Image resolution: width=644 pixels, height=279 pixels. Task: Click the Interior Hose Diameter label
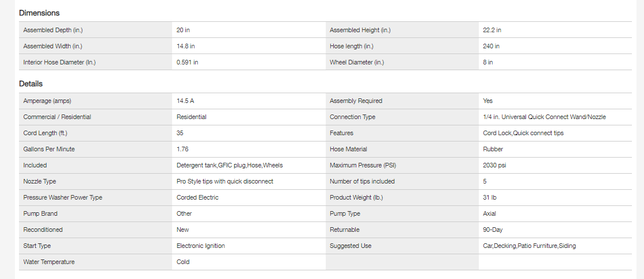[59, 62]
